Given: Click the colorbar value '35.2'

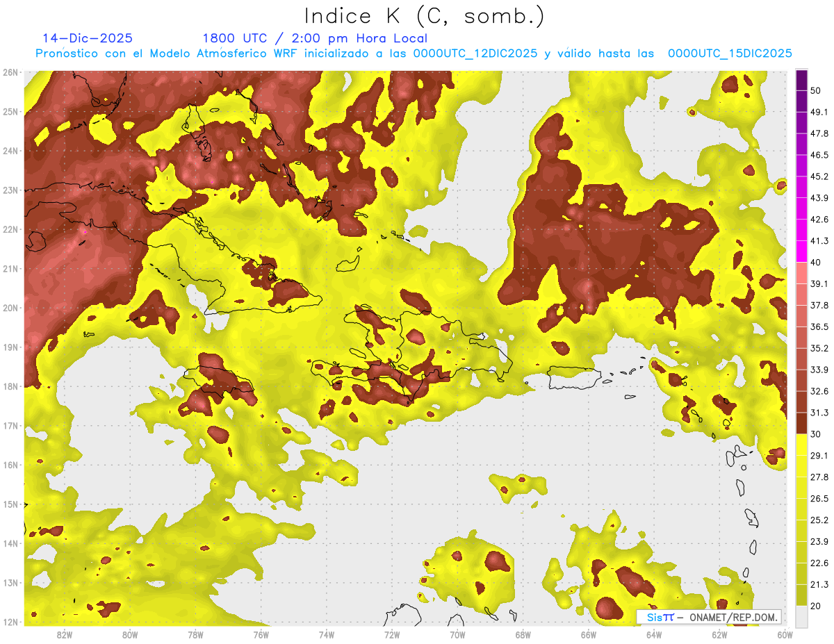Looking at the screenshot, I should pyautogui.click(x=819, y=348).
